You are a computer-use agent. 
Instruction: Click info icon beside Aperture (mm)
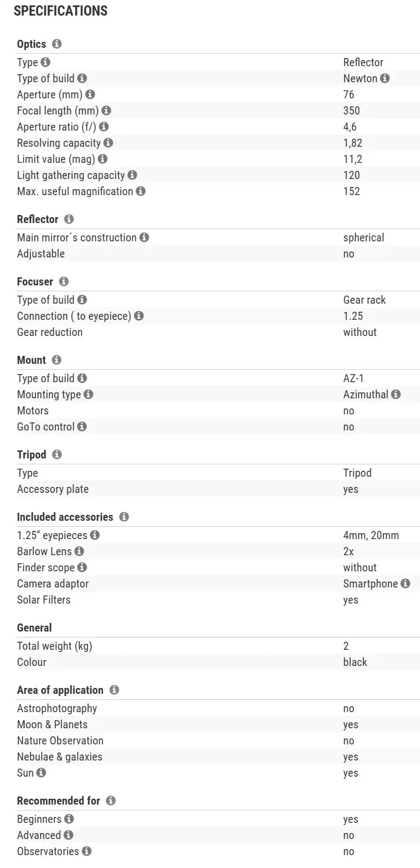point(90,95)
